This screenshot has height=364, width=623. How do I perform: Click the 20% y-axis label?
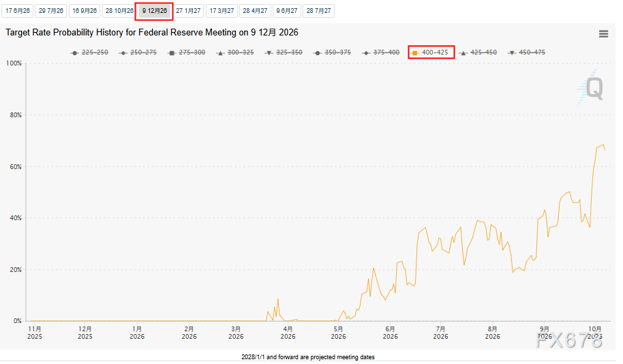[16, 269]
